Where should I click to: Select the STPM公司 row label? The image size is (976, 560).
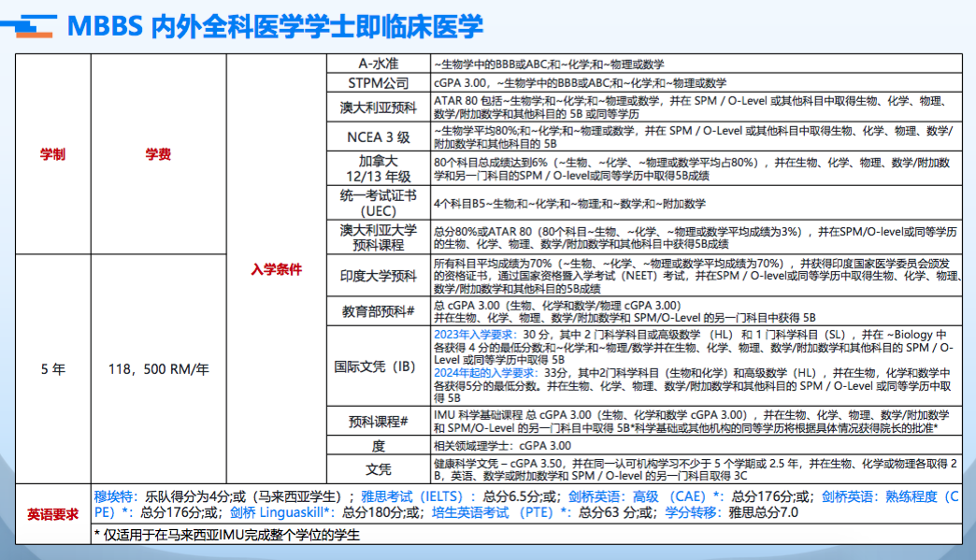(x=378, y=83)
